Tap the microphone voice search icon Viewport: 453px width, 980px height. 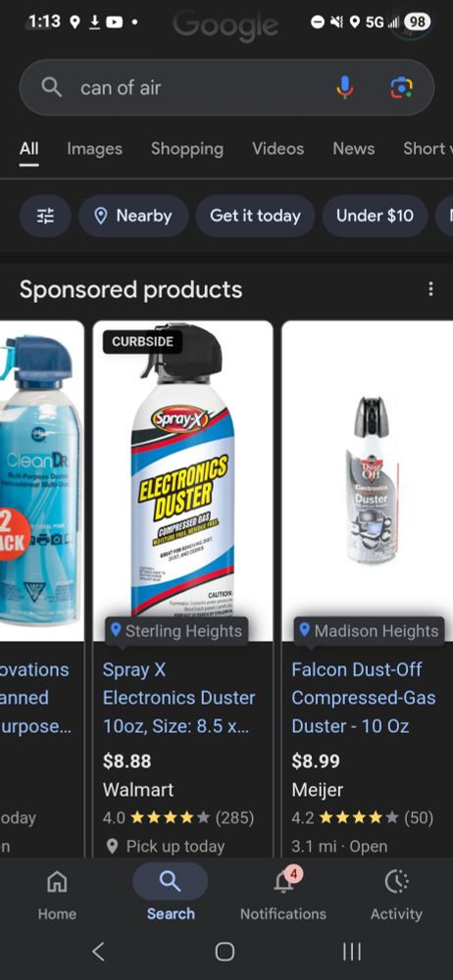point(344,87)
